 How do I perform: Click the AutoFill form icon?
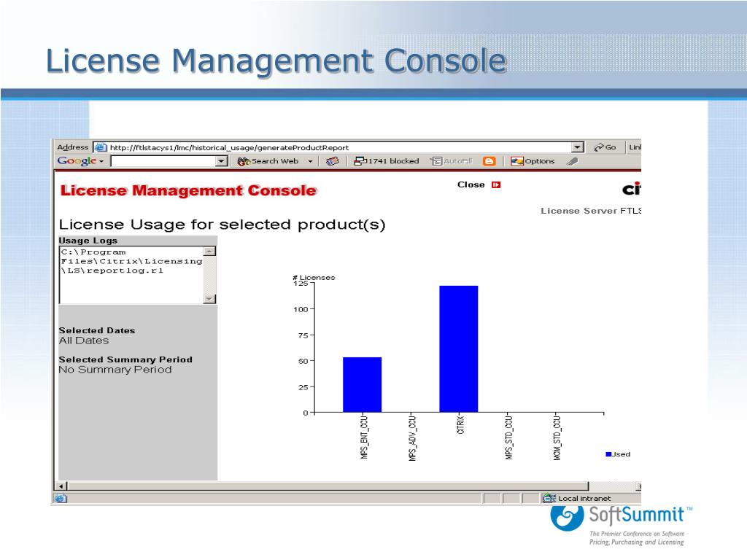pos(436,161)
